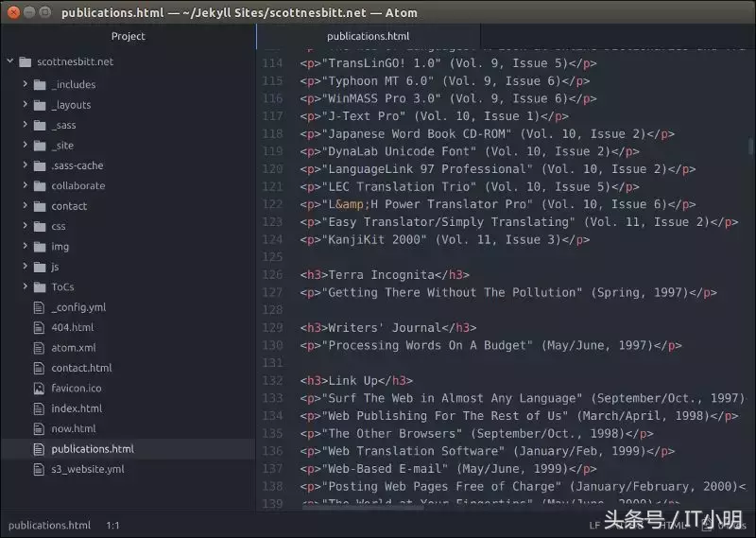The width and height of the screenshot is (756, 538).
Task: Open index.html from the tree
Action: click(77, 408)
